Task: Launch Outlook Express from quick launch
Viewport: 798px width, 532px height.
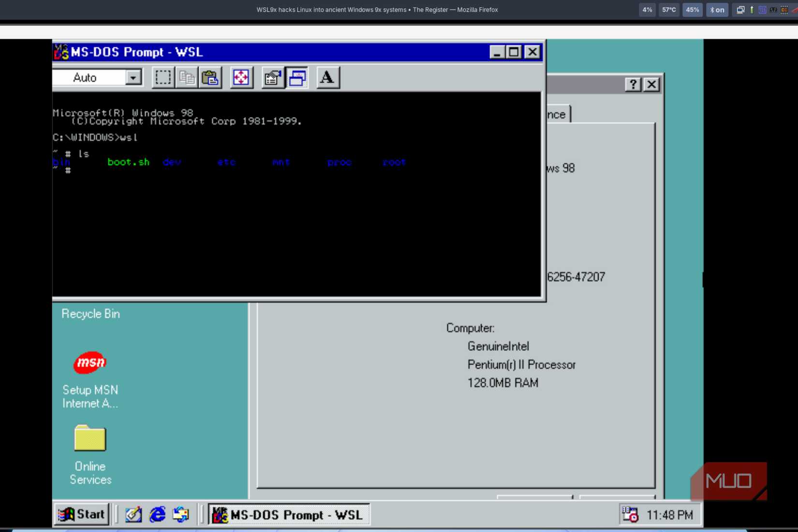Action: 181,514
